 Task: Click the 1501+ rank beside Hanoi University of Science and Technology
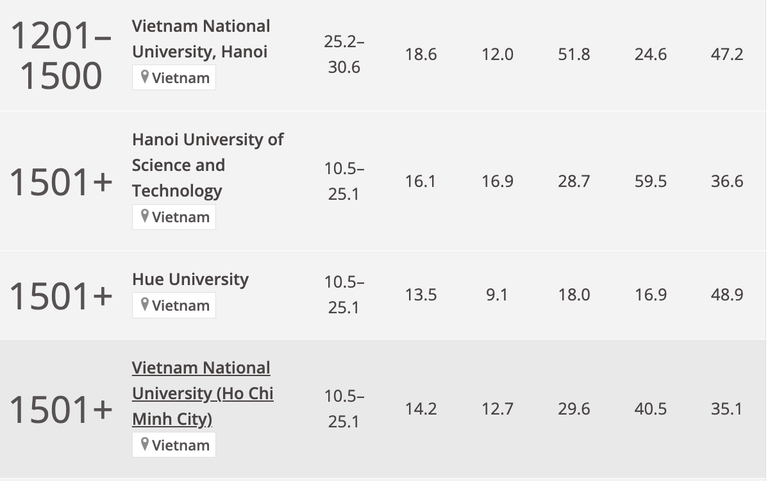(61, 182)
